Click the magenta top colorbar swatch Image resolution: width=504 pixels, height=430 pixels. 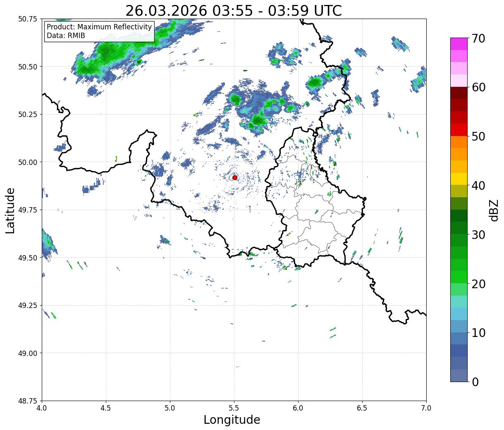[459, 44]
